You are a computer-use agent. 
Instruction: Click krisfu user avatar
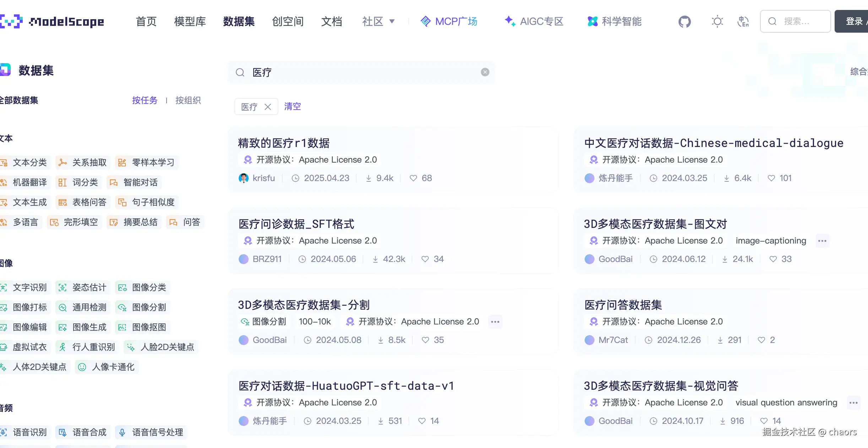click(244, 178)
